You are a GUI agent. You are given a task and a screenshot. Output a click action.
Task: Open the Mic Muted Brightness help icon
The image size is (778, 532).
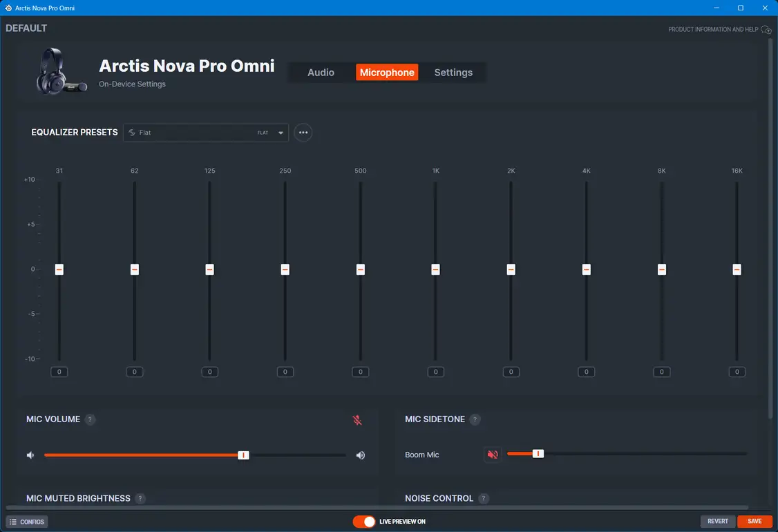[140, 498]
